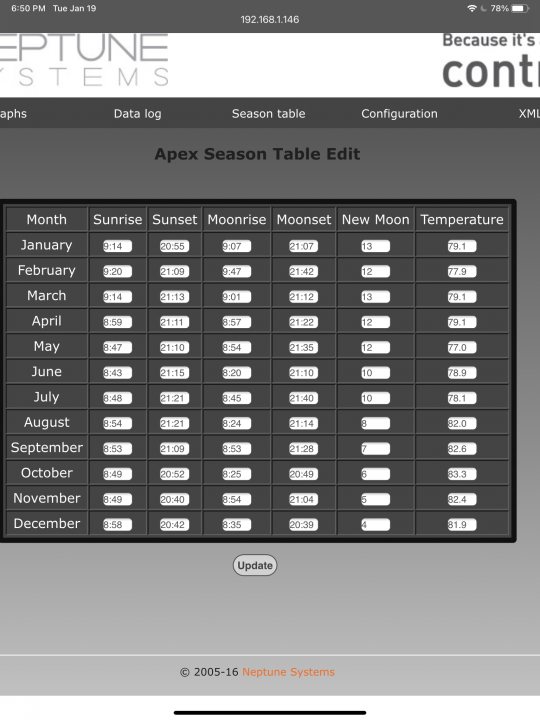540x720 pixels.
Task: Edit January Sunset field
Action: click(x=174, y=246)
